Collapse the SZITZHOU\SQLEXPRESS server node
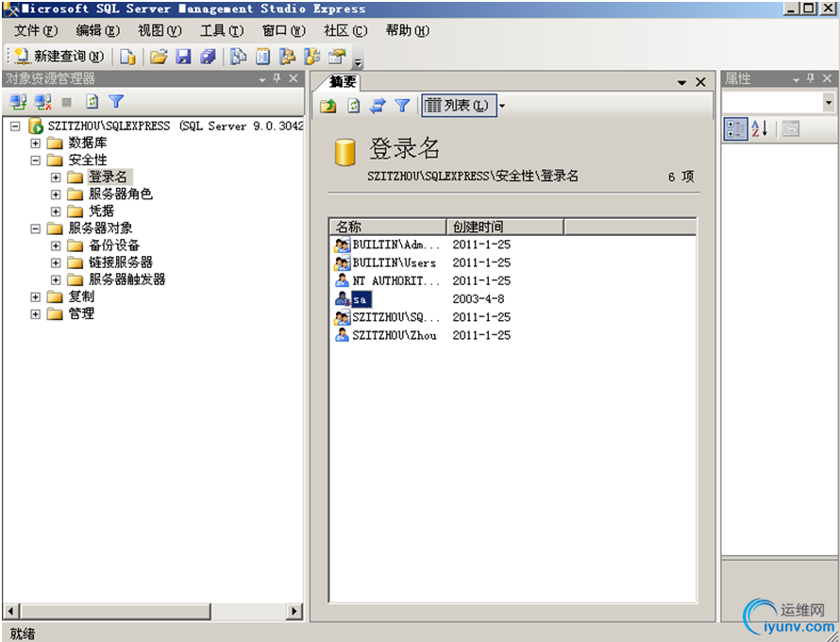 pyautogui.click(x=15, y=127)
